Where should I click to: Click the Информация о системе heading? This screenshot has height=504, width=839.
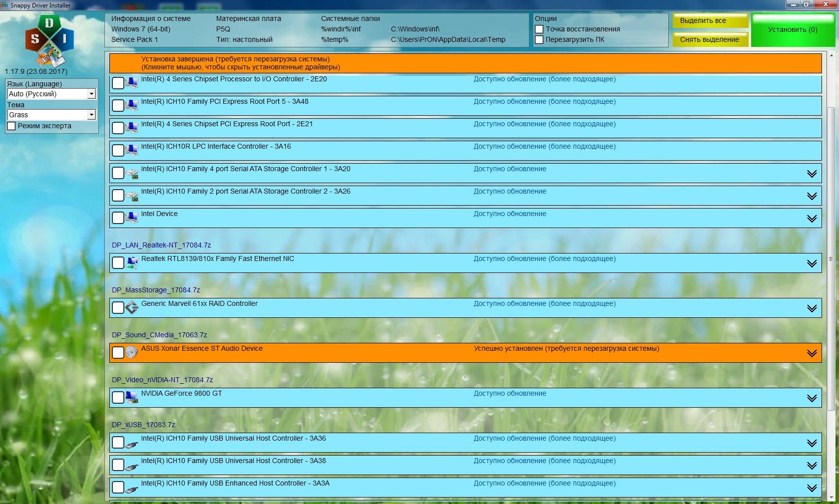click(151, 18)
